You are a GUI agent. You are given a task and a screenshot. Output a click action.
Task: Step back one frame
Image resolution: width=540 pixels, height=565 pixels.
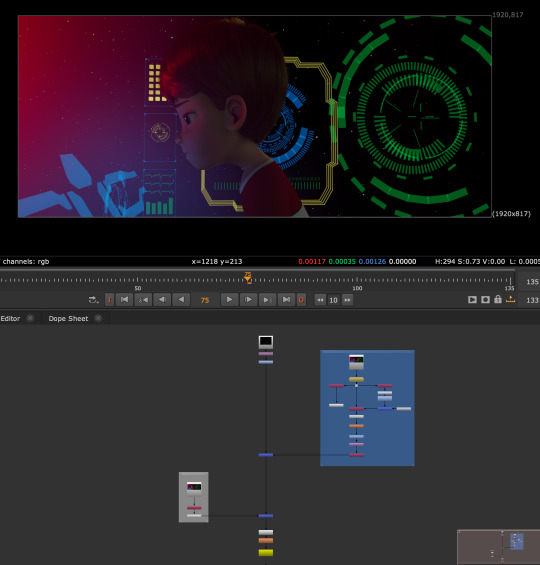[162, 300]
